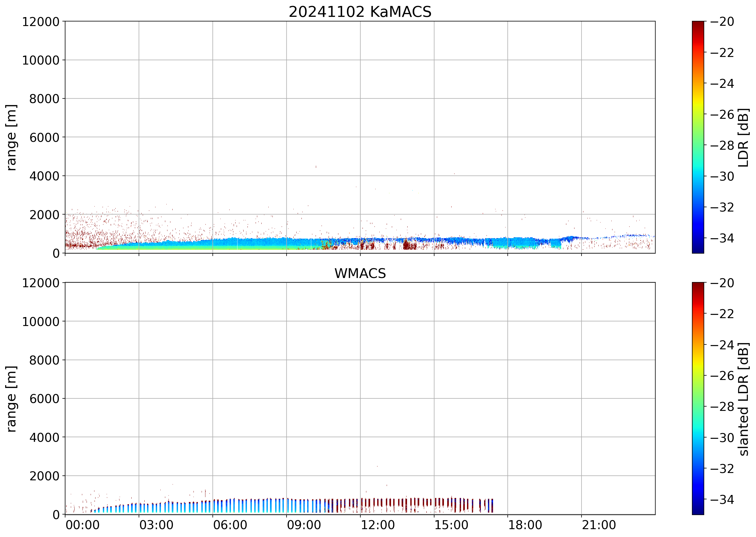
Task: Click the '-34' tick on the upper colorbar
Action: coord(722,238)
